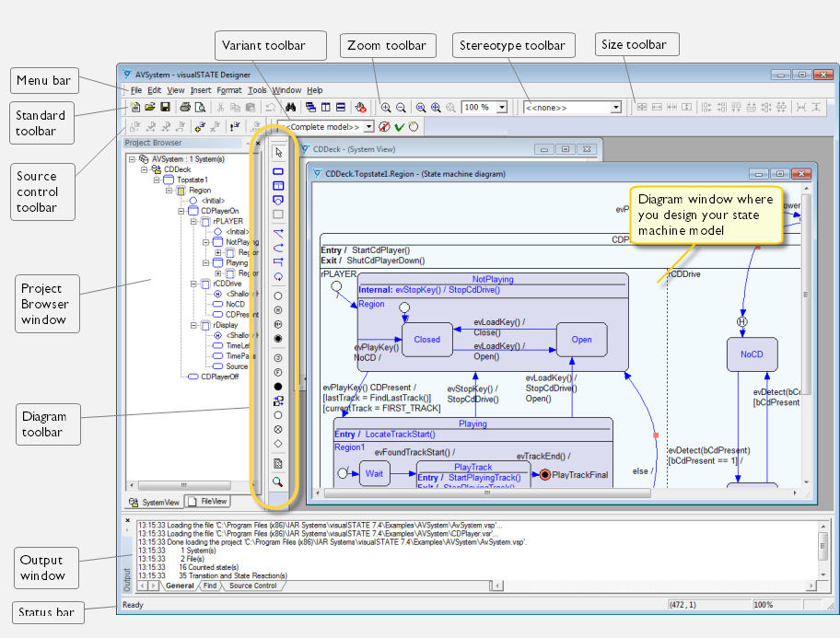Click the New file icon in standard toolbar
Image resolution: width=840 pixels, height=638 pixels.
pos(135,107)
